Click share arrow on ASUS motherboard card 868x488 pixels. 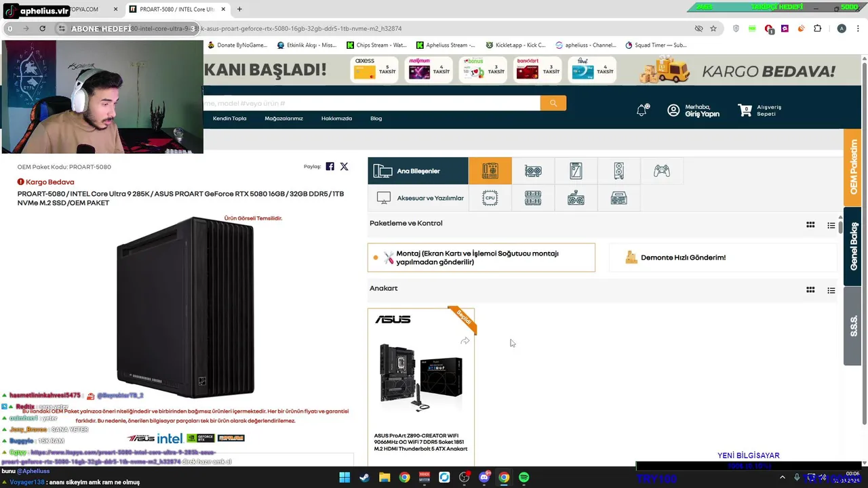465,341
